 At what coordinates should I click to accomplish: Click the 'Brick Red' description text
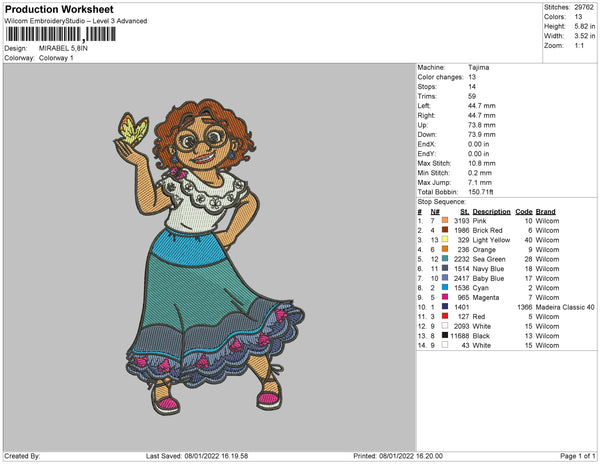point(488,230)
